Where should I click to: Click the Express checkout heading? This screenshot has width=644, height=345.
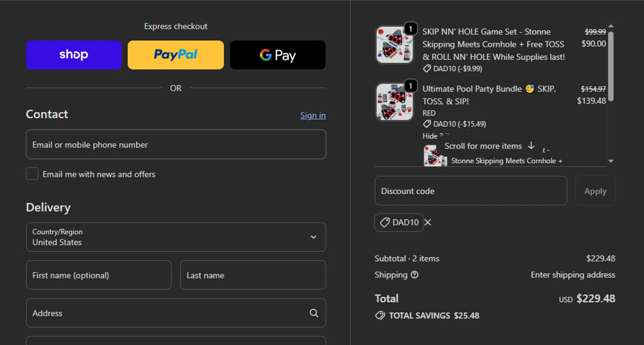176,26
